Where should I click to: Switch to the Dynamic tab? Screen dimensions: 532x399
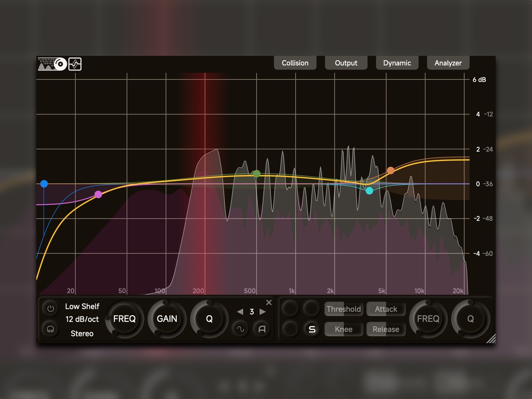point(397,63)
